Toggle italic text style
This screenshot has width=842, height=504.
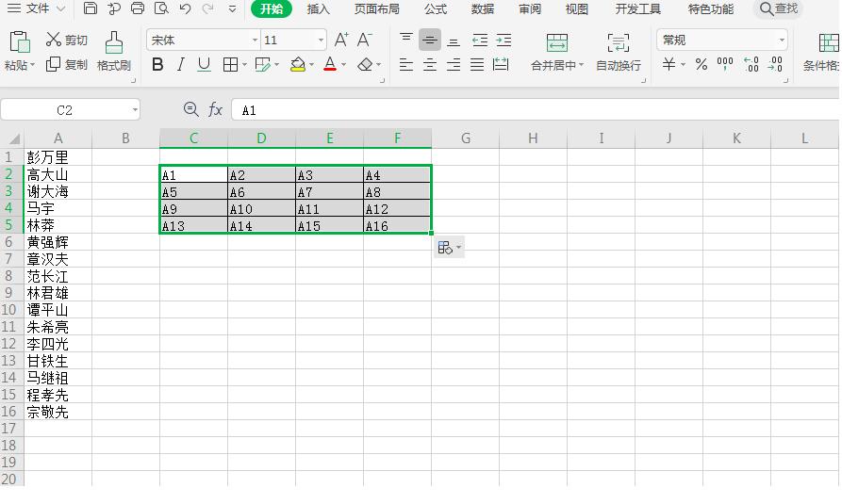coord(181,65)
